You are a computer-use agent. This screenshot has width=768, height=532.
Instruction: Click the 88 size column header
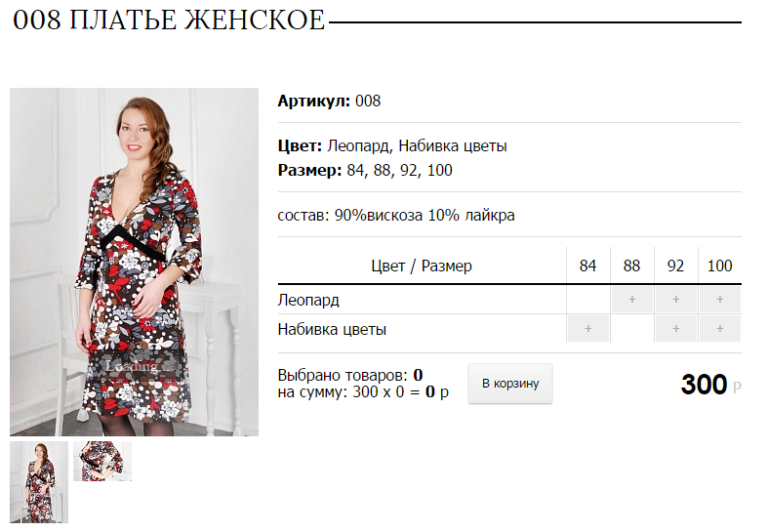point(631,266)
